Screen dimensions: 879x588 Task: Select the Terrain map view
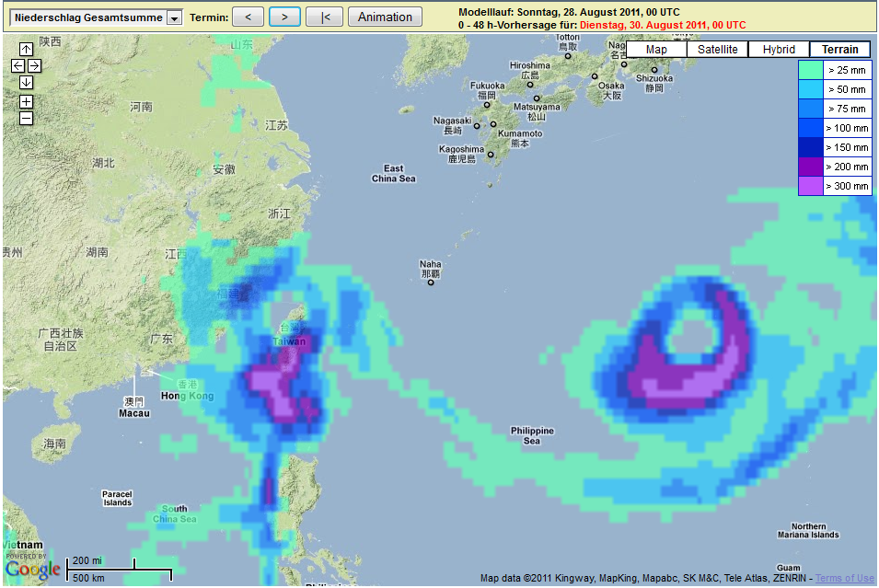tap(839, 50)
